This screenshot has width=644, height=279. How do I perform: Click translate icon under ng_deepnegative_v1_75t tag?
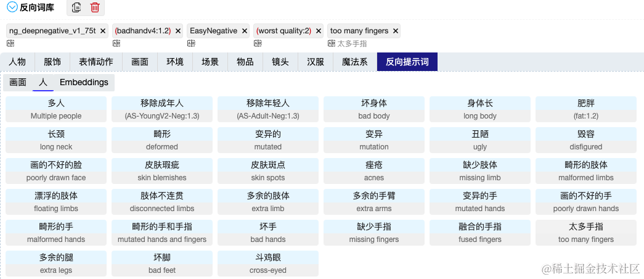tap(10, 43)
